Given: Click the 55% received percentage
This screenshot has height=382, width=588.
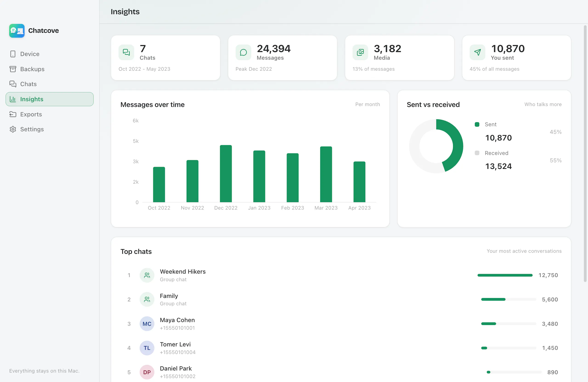Looking at the screenshot, I should coord(556,160).
